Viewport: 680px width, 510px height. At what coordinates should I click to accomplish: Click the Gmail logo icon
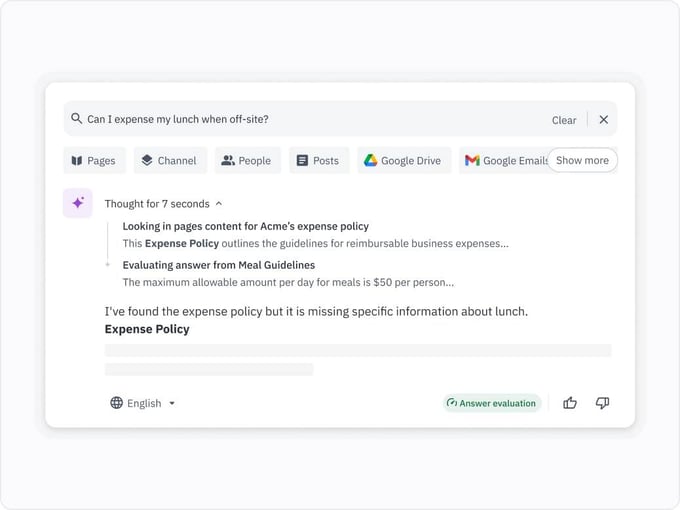pos(472,160)
